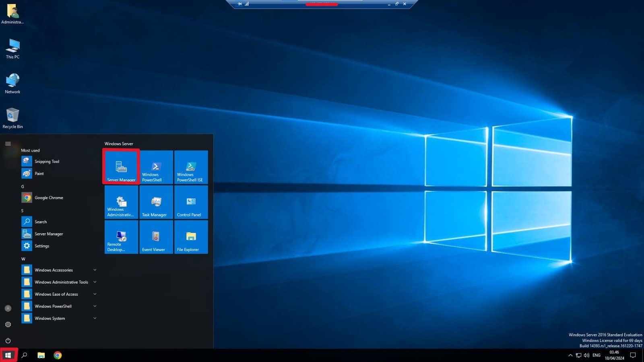The image size is (644, 362).
Task: Expand the Windows Accessories folder
Action: (59, 270)
